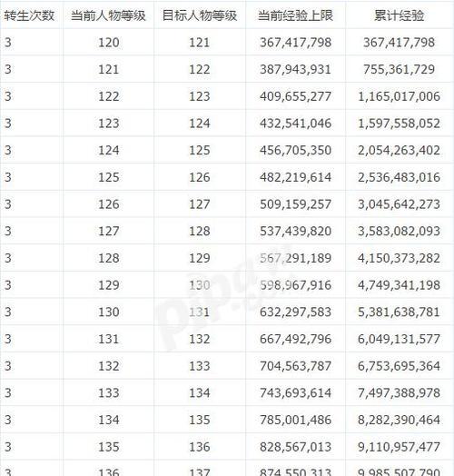Select the 目标人物等级 header cell

click(x=200, y=15)
